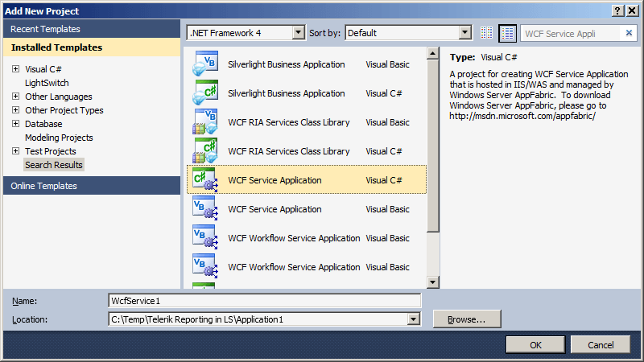Image resolution: width=644 pixels, height=362 pixels.
Task: Select Other Languages category label
Action: (58, 97)
